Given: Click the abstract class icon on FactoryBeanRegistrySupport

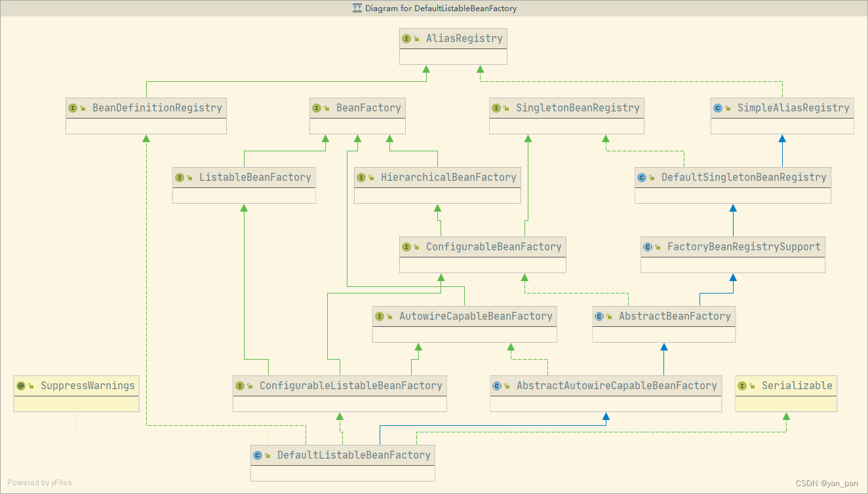Looking at the screenshot, I should (648, 247).
